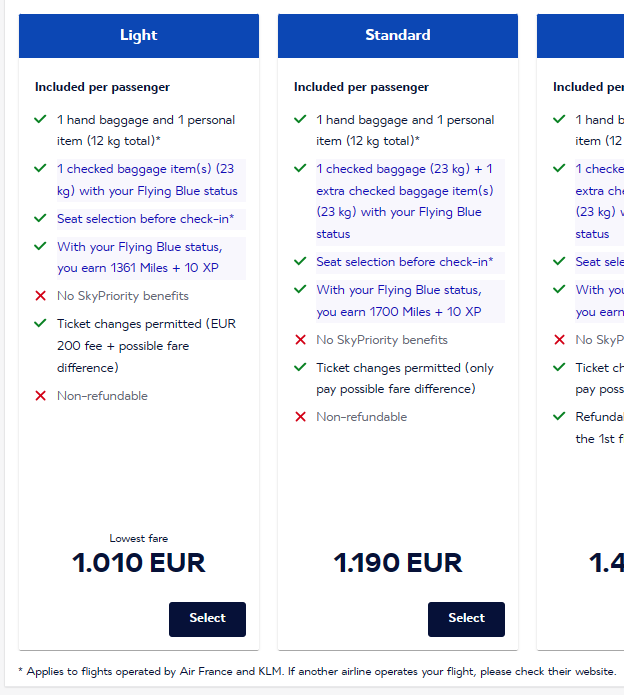Click check icon beside Light seat selection
Screen dimensions: 624x695
pyautogui.click(x=40, y=218)
